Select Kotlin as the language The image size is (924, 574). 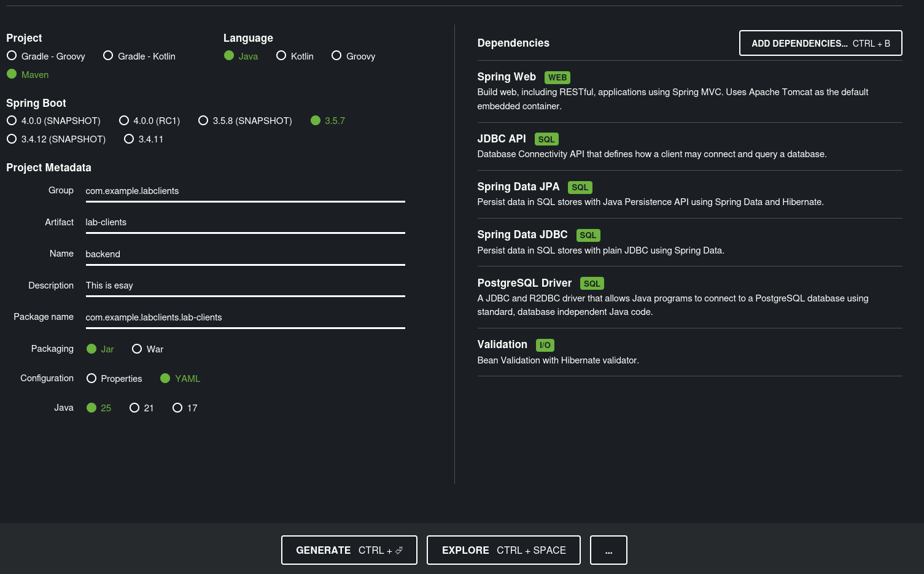(281, 56)
